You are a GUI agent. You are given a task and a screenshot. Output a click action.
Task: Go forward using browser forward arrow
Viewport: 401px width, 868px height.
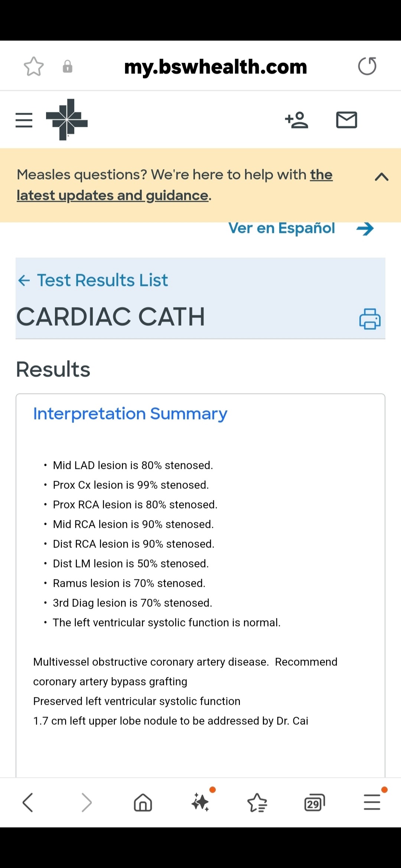click(86, 803)
